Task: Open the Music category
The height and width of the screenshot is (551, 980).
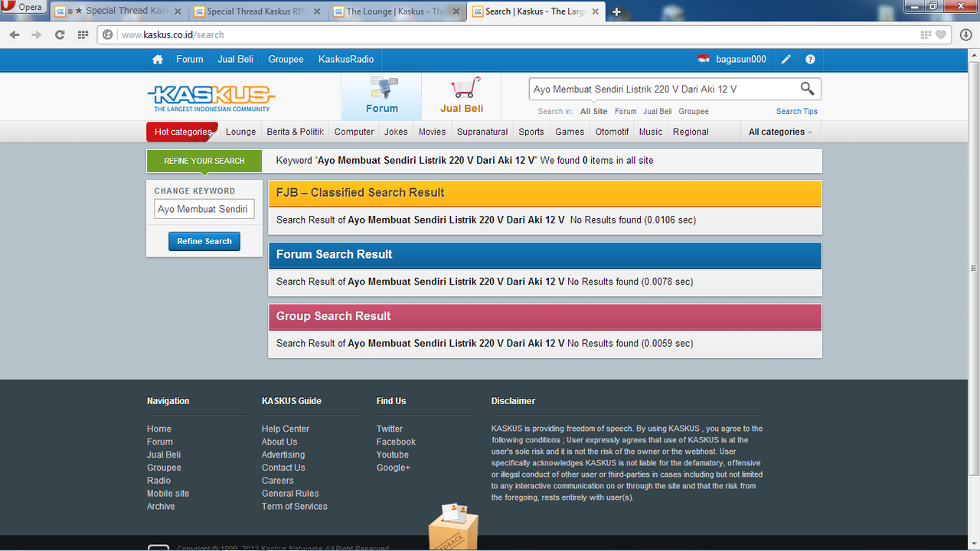Action: coord(651,132)
